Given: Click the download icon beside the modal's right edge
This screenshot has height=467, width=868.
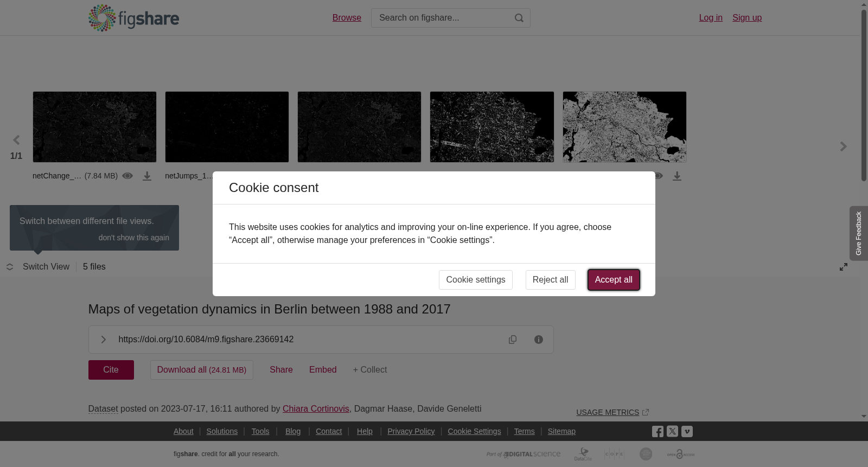Looking at the screenshot, I should coord(677,176).
